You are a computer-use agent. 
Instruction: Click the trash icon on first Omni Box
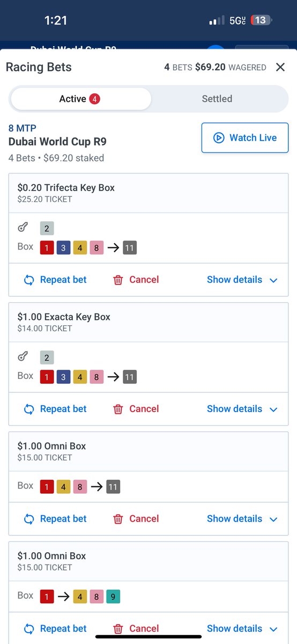(x=118, y=519)
